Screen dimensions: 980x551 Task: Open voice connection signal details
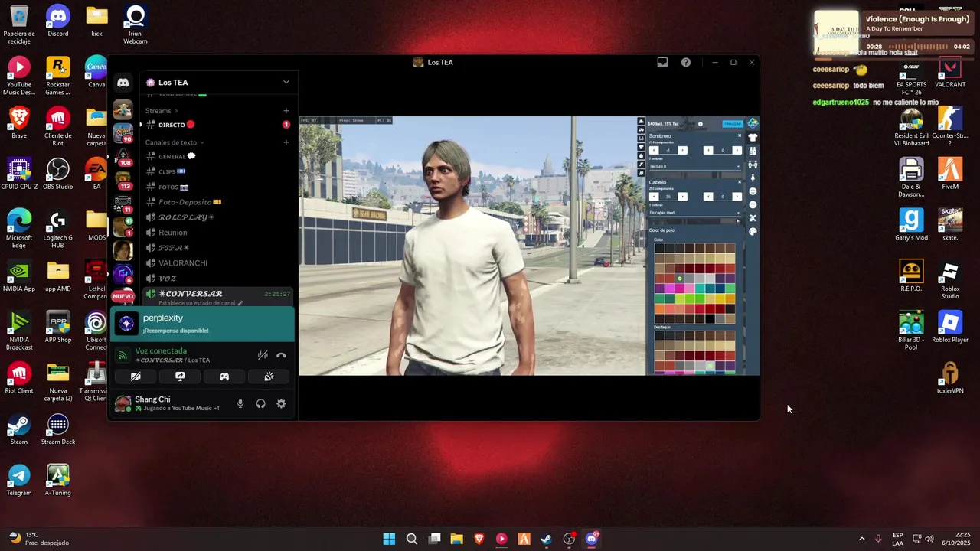122,355
